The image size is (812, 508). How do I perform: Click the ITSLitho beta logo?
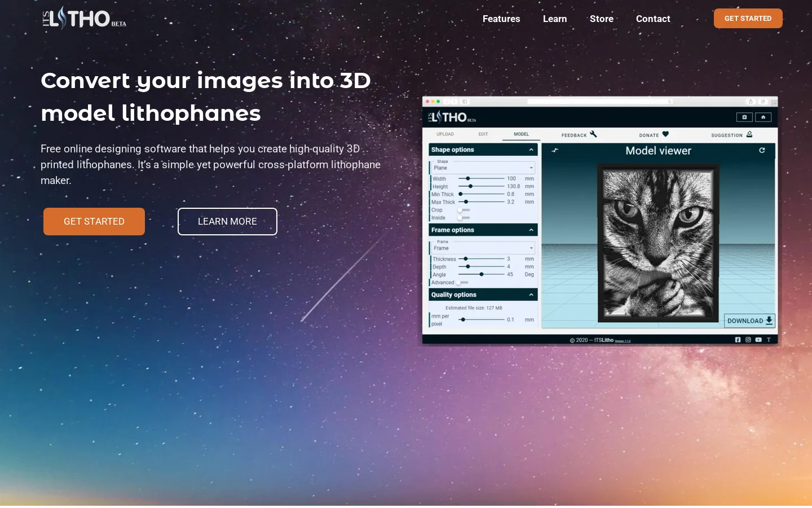pos(85,18)
